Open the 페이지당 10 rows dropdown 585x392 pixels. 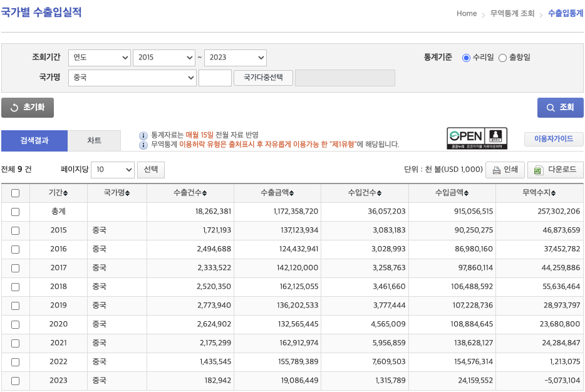coord(113,170)
